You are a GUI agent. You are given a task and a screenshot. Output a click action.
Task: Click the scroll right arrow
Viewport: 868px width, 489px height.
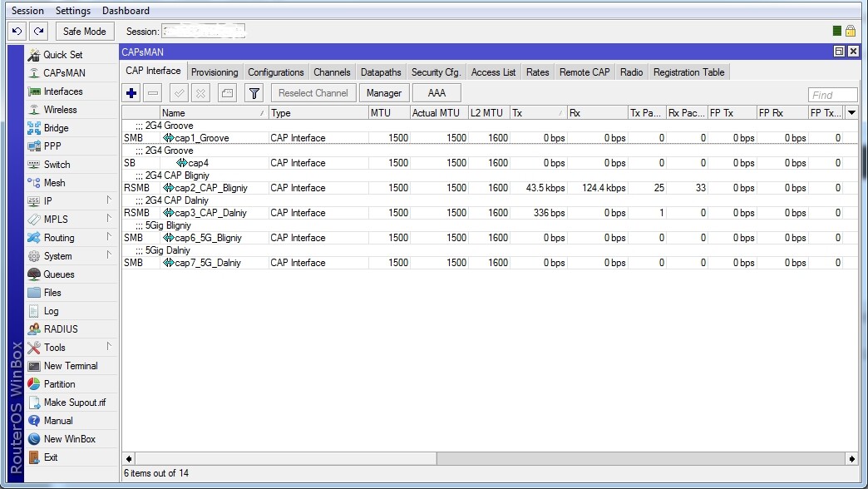(x=851, y=458)
